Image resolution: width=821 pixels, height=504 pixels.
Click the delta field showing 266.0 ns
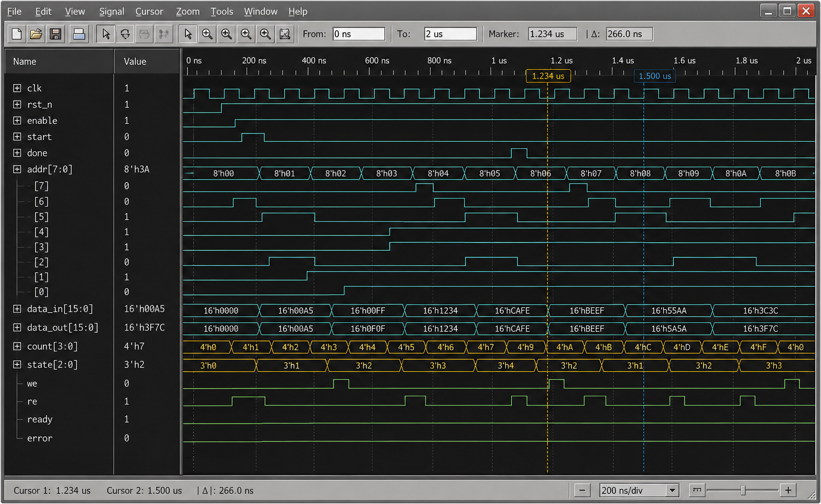pos(630,34)
